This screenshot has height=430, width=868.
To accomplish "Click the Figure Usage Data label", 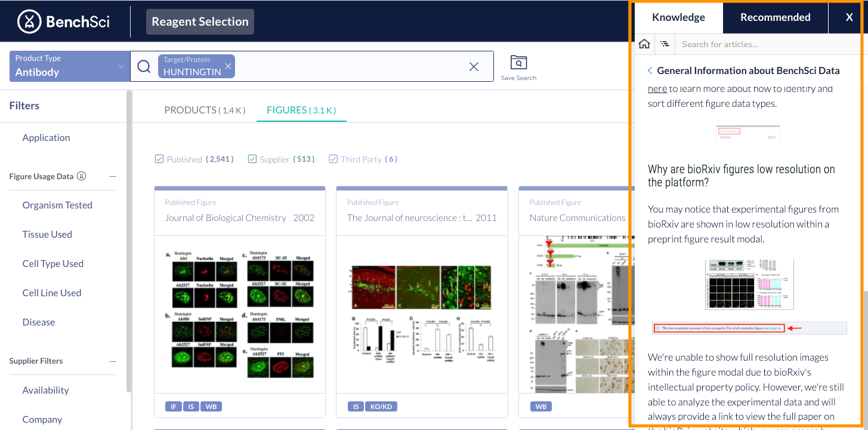I will (x=41, y=177).
